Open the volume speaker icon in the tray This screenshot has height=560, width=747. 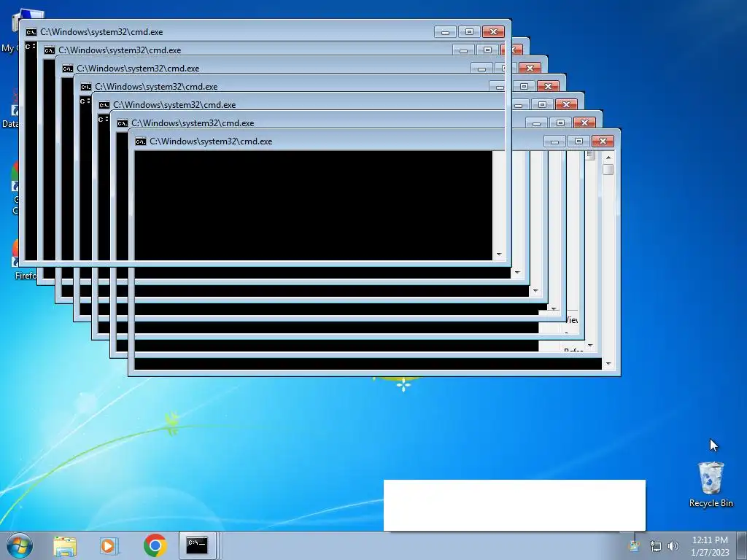(673, 546)
